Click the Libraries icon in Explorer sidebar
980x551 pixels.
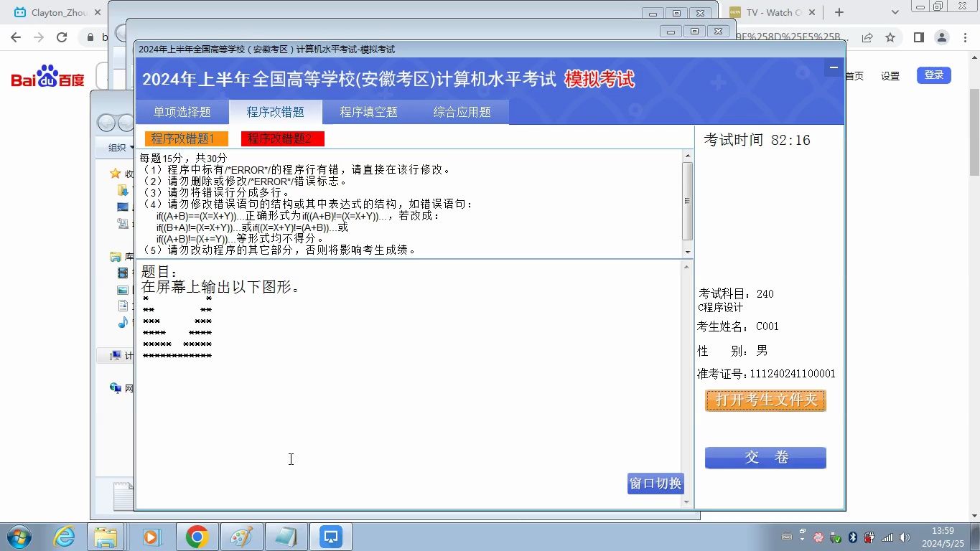(x=115, y=256)
